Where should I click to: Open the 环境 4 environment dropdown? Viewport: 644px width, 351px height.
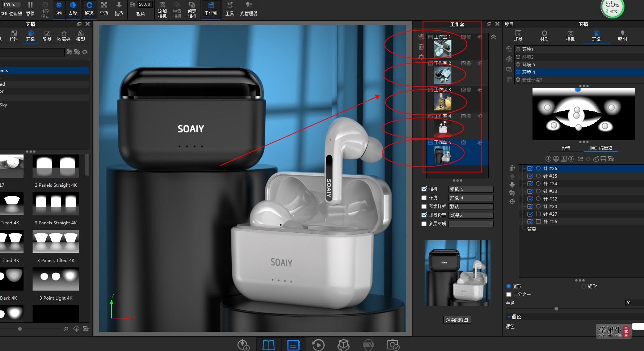point(471,198)
